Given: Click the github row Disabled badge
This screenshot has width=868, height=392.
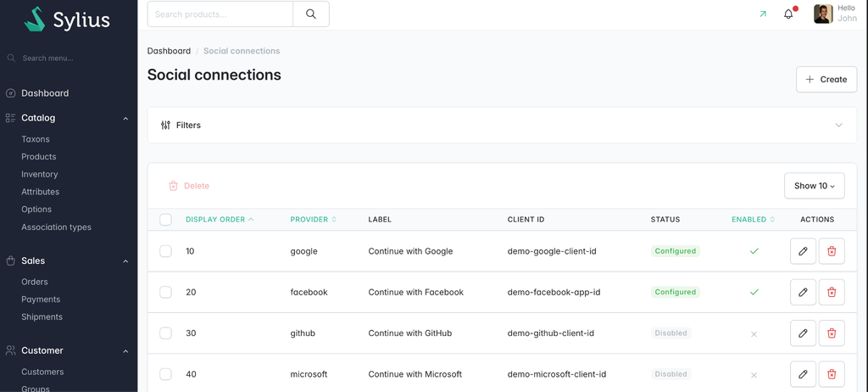Looking at the screenshot, I should pos(671,333).
